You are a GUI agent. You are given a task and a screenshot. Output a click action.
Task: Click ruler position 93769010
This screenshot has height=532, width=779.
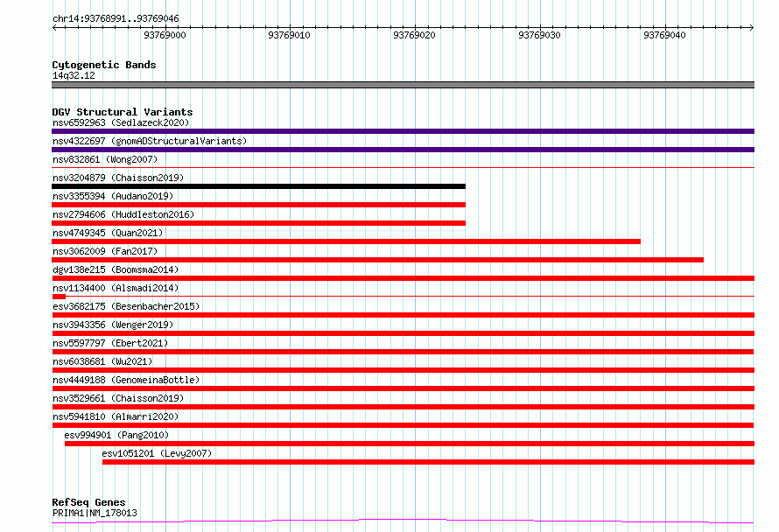(x=289, y=35)
